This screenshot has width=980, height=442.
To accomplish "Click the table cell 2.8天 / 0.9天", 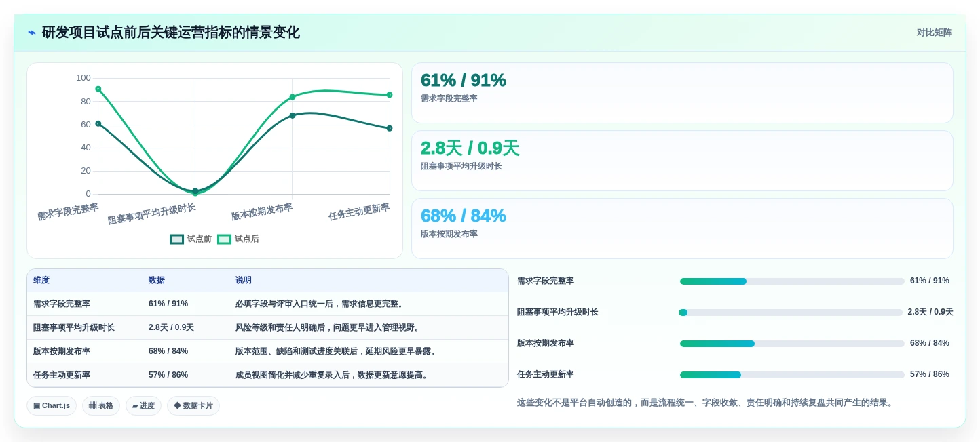I will pyautogui.click(x=171, y=328).
